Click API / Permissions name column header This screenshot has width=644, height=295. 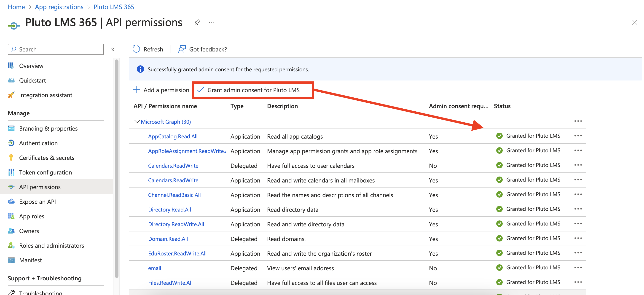pos(165,106)
